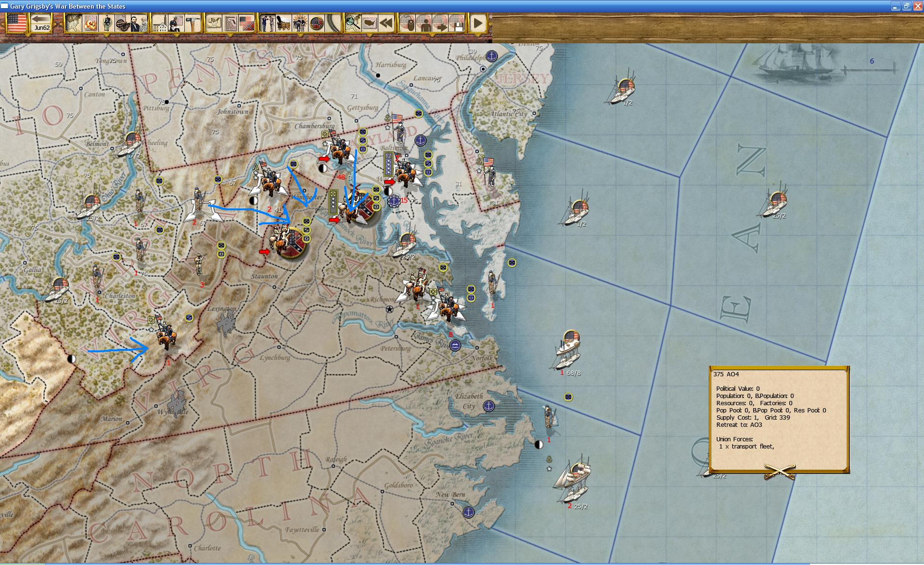Select the far east ship labeled 25/2

(775, 201)
